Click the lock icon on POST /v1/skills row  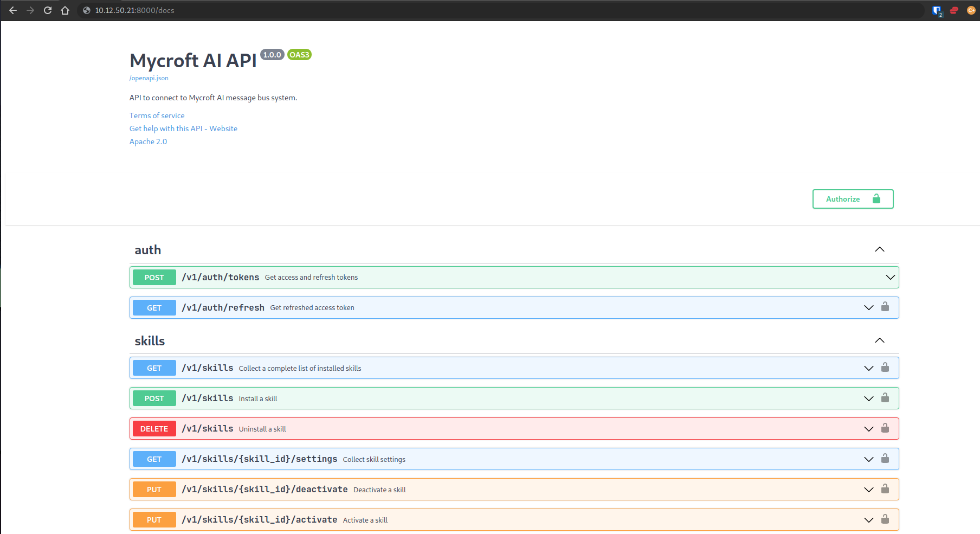click(x=885, y=398)
